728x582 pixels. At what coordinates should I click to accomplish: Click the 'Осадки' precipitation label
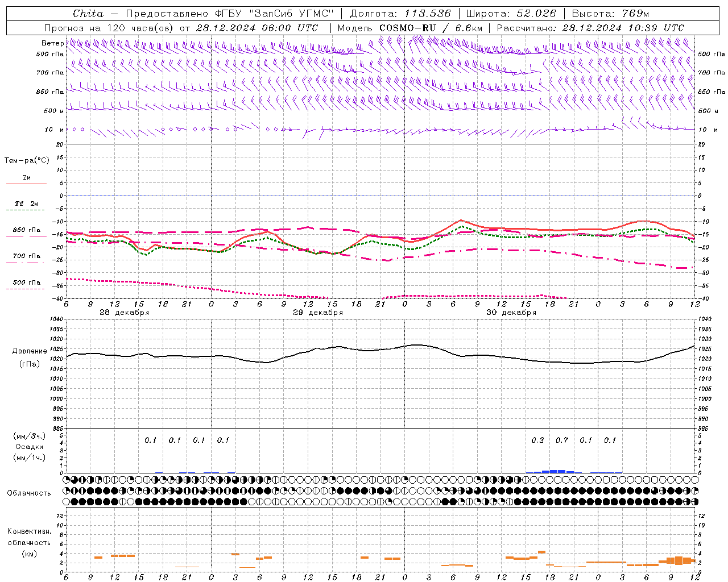pos(30,447)
